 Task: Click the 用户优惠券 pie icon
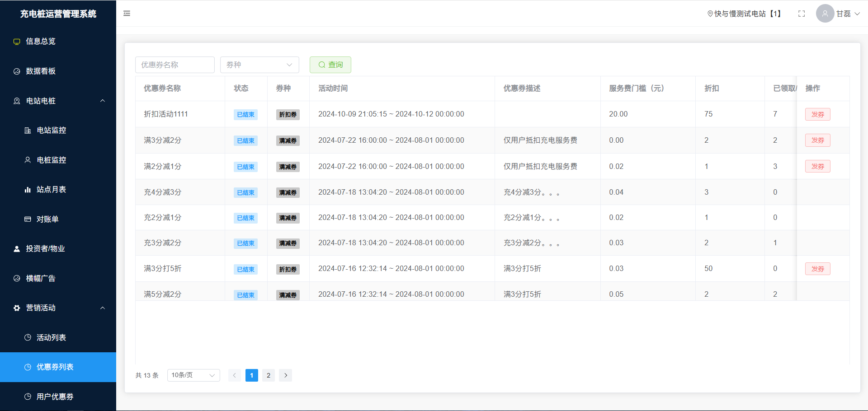point(28,397)
